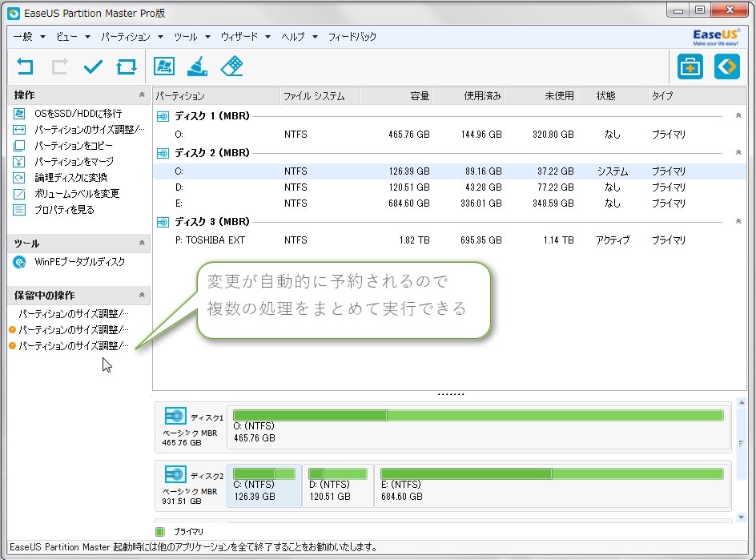Collapse the ディスク 1 (MBR) group
This screenshot has height=560, width=756.
tap(738, 116)
